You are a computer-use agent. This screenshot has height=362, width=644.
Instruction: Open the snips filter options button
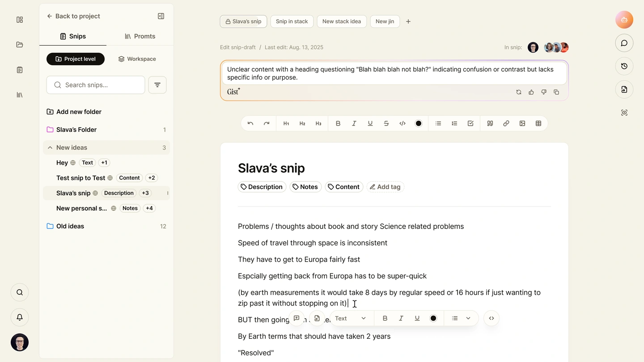(x=157, y=85)
